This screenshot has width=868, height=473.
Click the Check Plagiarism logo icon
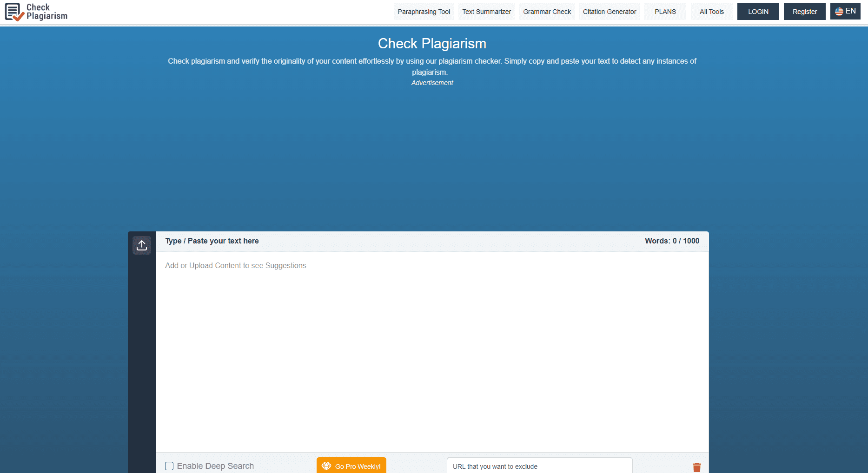point(14,12)
